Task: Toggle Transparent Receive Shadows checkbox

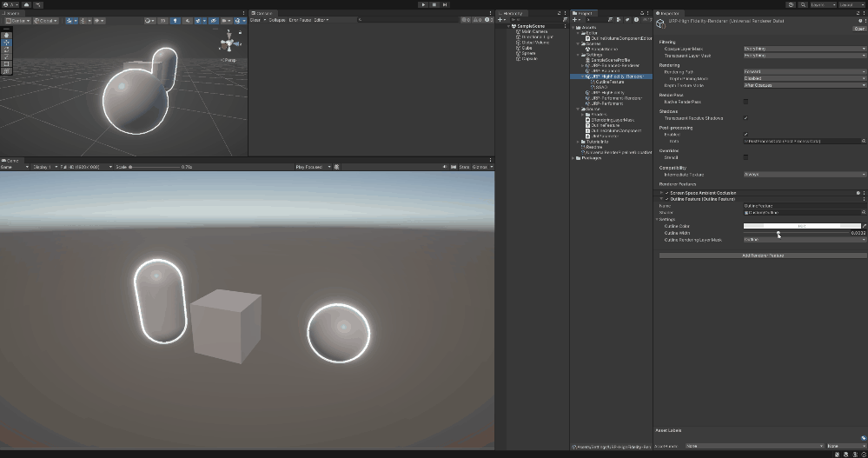Action: (x=745, y=118)
